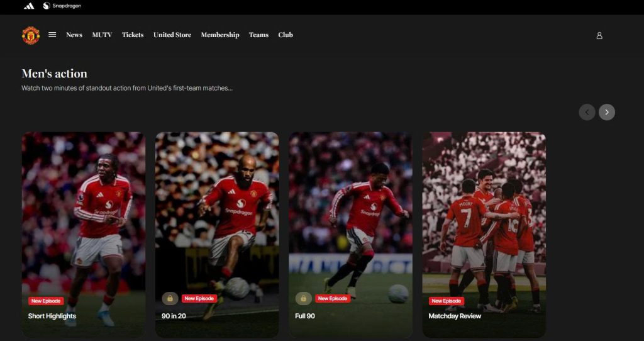Open the MUTV menu item

[102, 35]
